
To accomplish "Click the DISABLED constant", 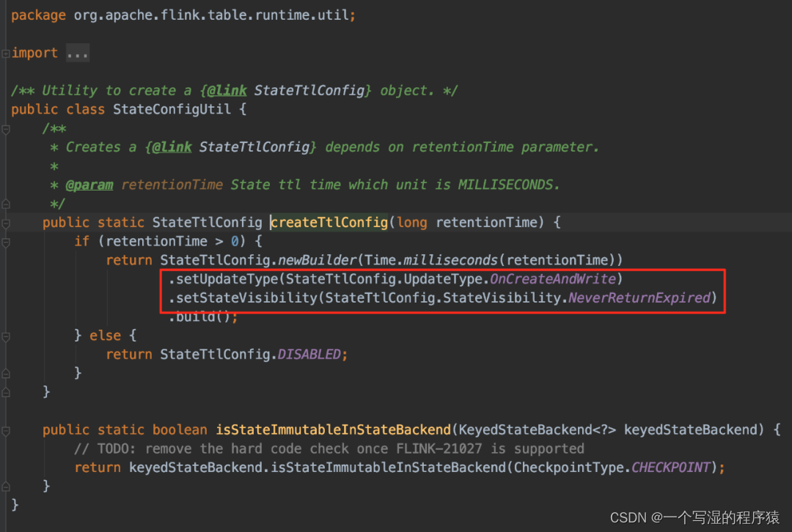I will tap(309, 355).
